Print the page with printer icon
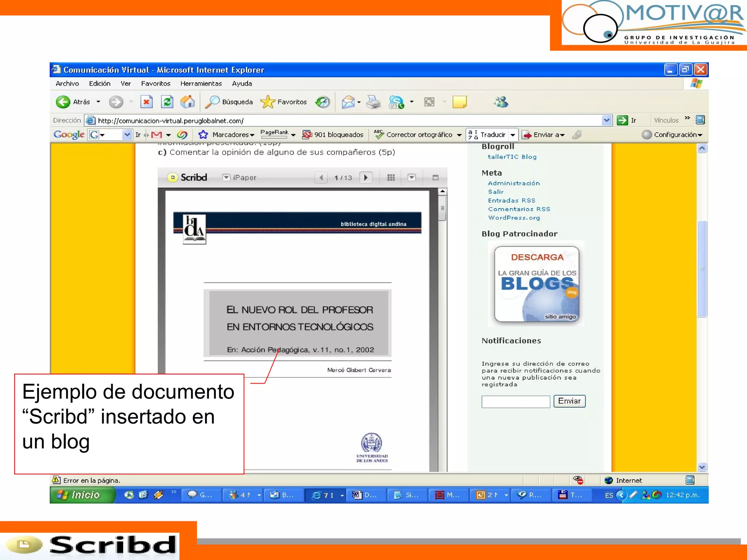 [x=373, y=102]
